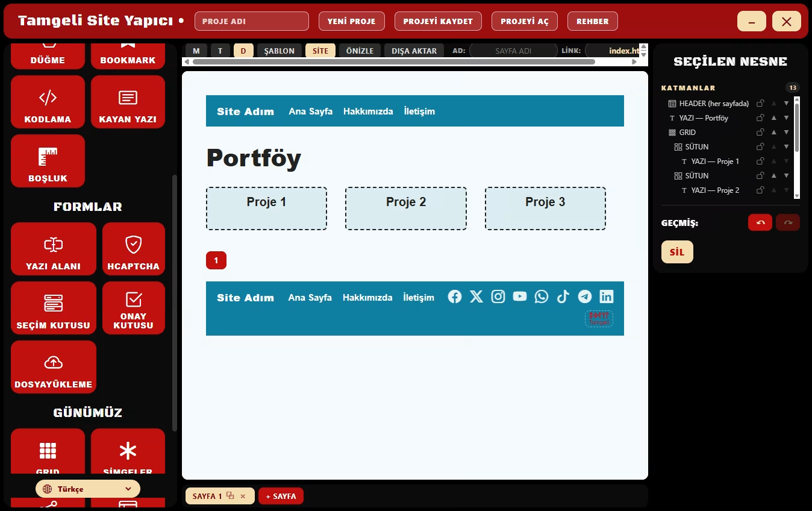Open the Önizle preview tab

360,51
